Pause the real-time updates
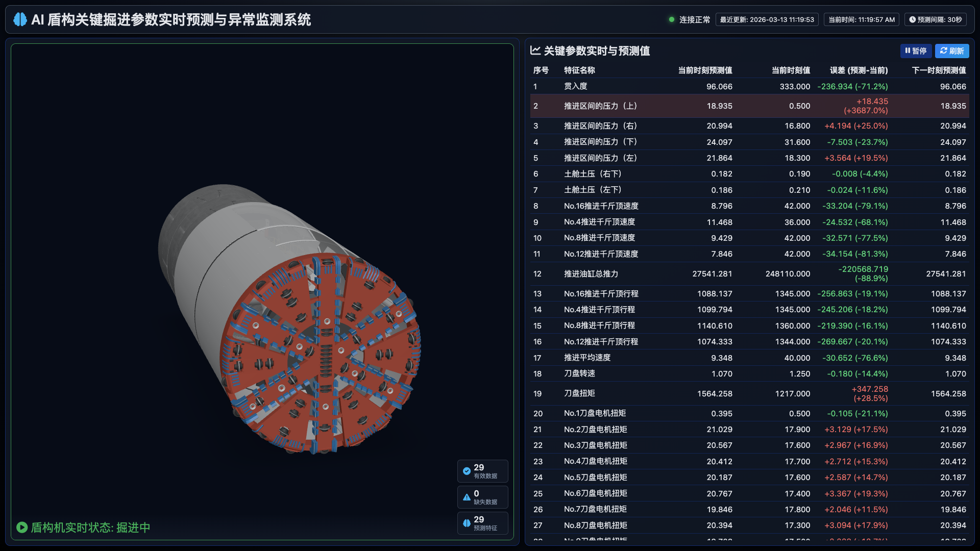 tap(915, 51)
